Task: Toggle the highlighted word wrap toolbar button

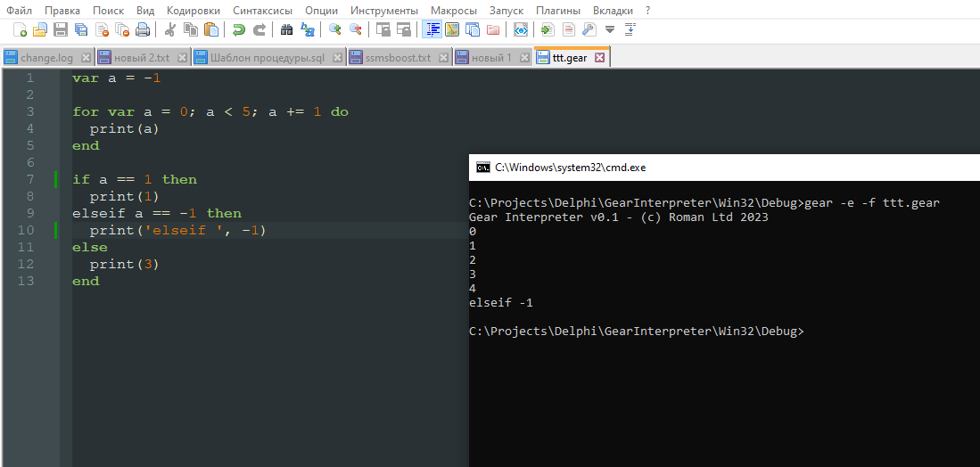Action: tap(432, 29)
